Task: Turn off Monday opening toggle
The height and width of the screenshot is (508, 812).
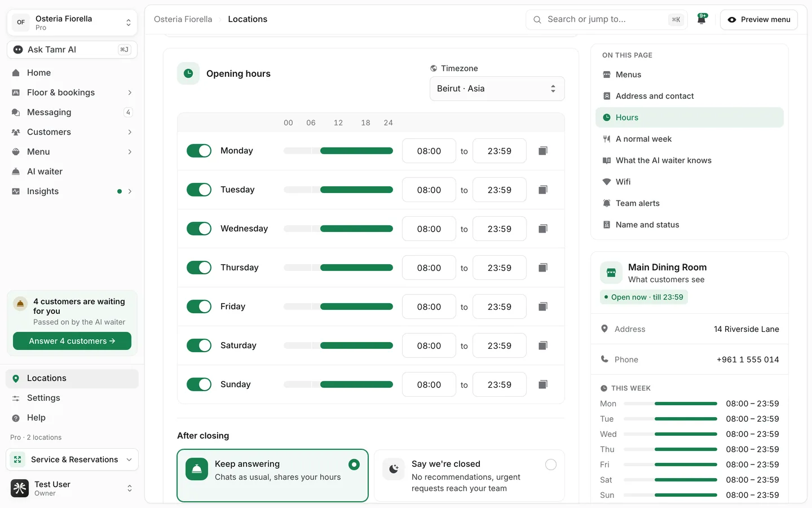Action: point(199,151)
